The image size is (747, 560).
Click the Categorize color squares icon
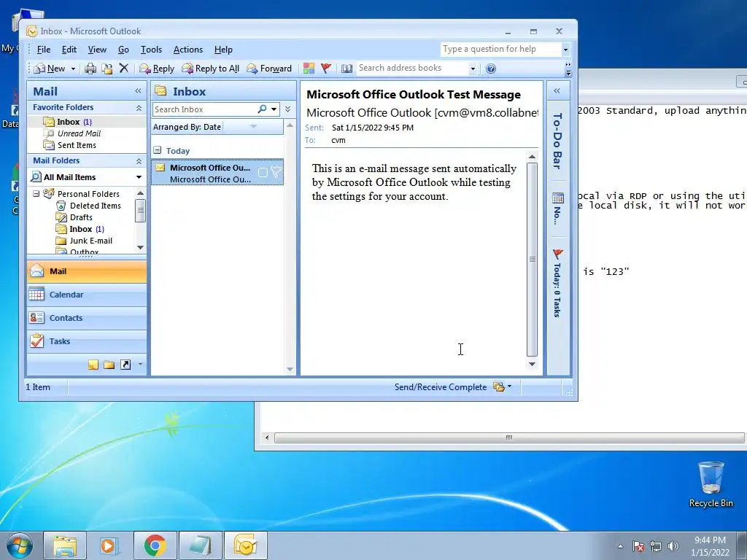click(309, 69)
